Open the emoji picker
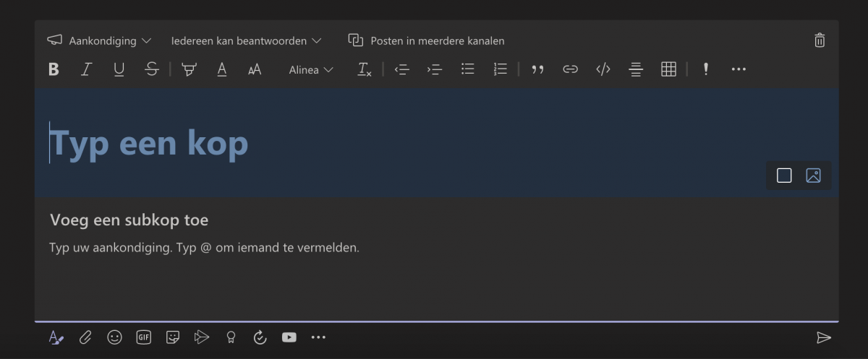Screen dimensions: 868x359 point(114,337)
